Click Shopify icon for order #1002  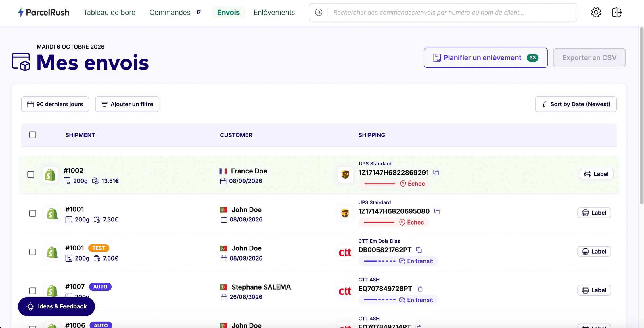point(50,175)
